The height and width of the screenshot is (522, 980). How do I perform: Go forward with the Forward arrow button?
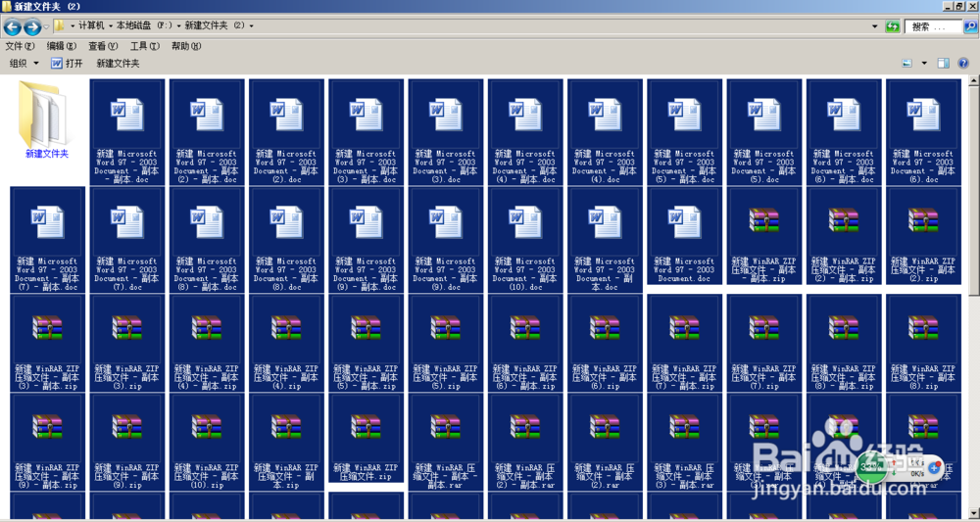click(32, 26)
